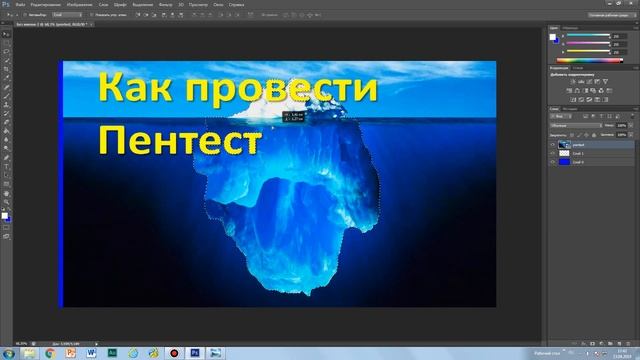Add an Invert adjustment
This screenshot has width=640, height=360.
573,100
